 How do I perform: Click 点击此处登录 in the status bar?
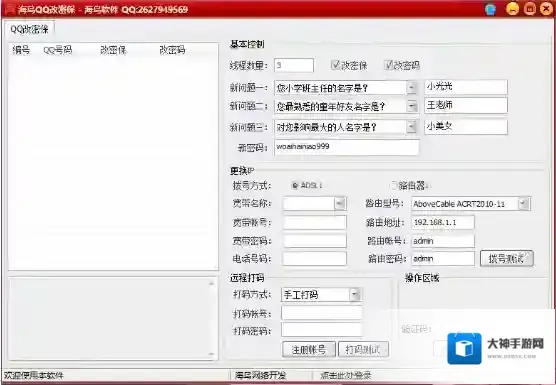[346, 375]
